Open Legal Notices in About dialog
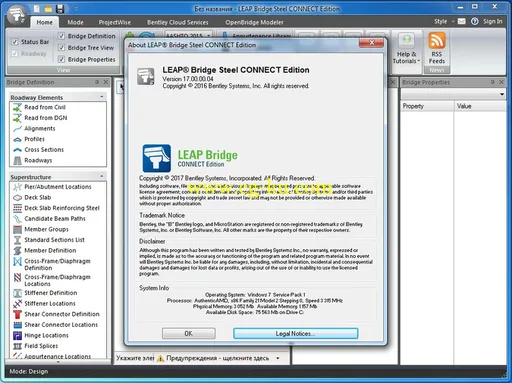The height and width of the screenshot is (383, 512). 295,333
